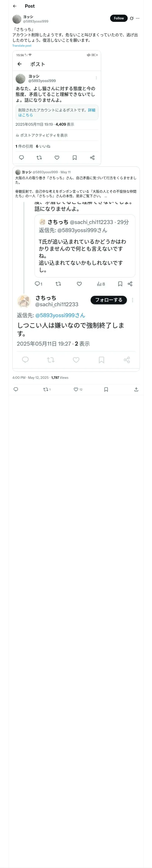Share the post via upload icon
152x868 pixels.
(136, 389)
